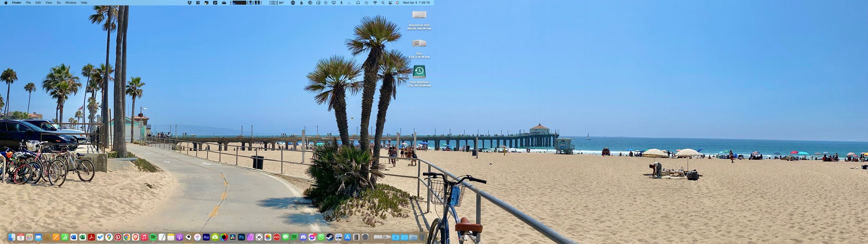Launch Microsoft Excel from the dock
Screen dimensions: 868x244
pos(82,237)
